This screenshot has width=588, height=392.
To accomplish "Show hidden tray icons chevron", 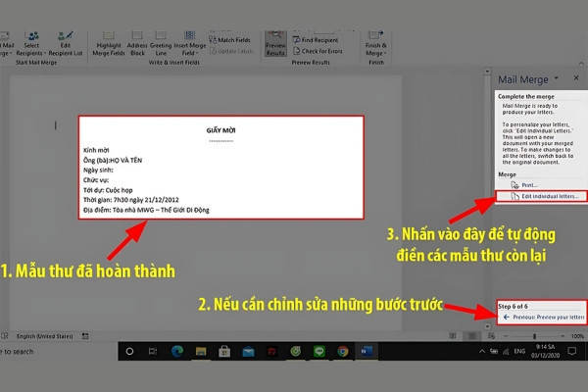I will click(482, 352).
